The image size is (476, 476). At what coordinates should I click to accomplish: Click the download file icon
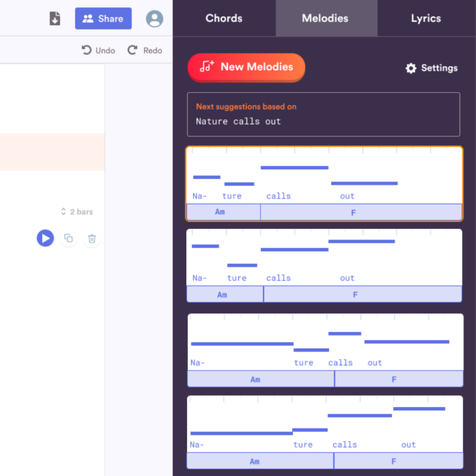[55, 19]
